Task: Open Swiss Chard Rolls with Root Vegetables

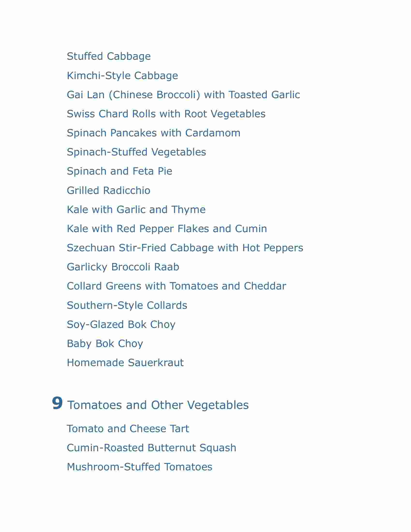Action: click(x=166, y=114)
